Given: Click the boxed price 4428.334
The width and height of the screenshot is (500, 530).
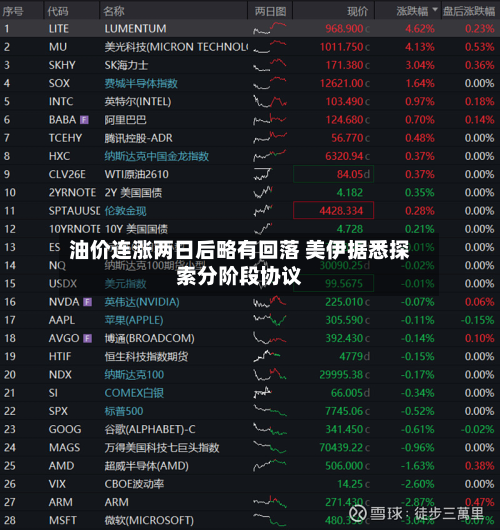Looking at the screenshot, I should (x=333, y=211).
